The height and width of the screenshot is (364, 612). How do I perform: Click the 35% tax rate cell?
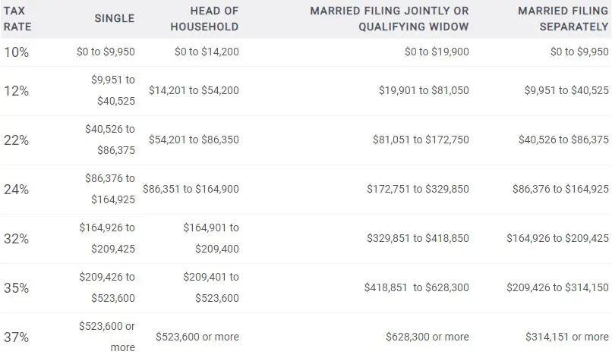pos(17,288)
